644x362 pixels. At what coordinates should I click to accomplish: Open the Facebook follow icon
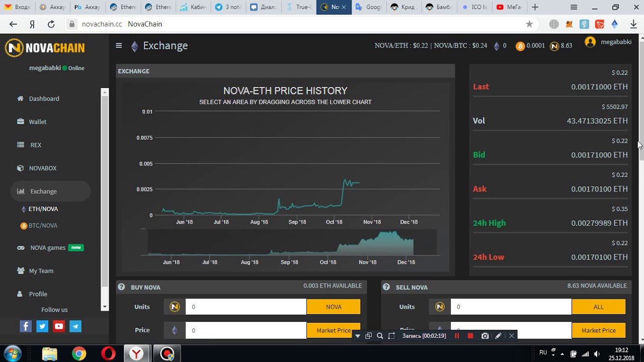tap(26, 326)
